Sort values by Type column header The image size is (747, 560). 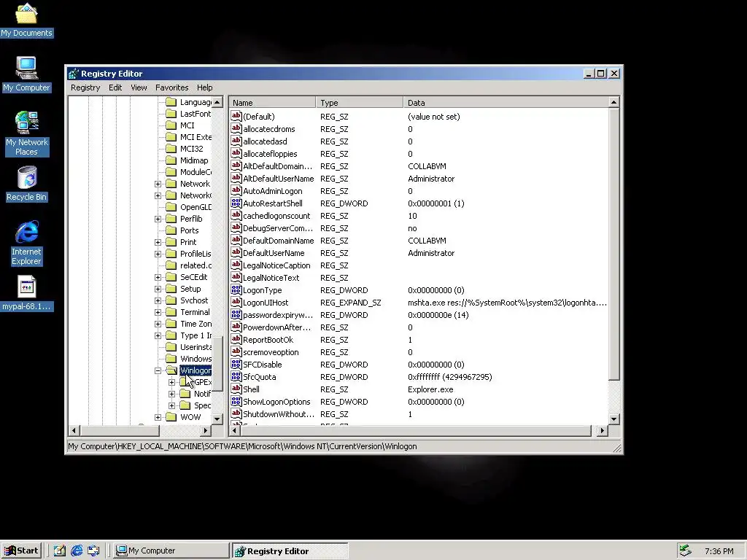[359, 103]
